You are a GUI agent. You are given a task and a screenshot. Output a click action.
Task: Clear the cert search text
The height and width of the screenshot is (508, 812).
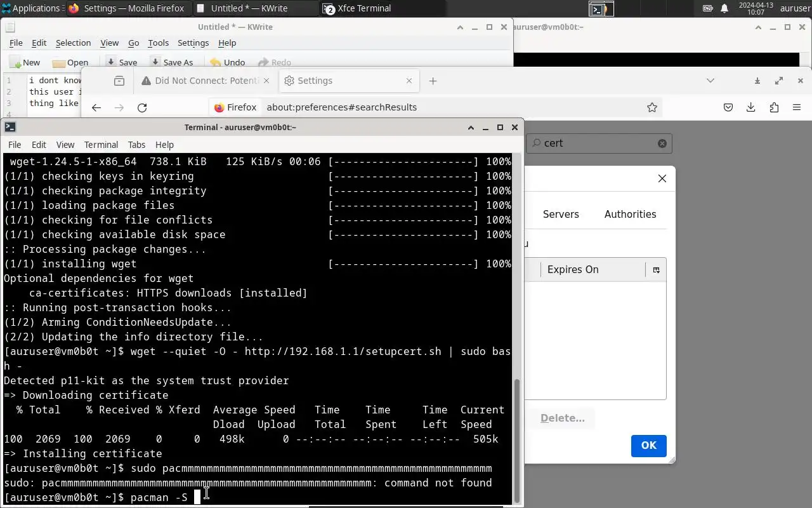[x=662, y=143]
